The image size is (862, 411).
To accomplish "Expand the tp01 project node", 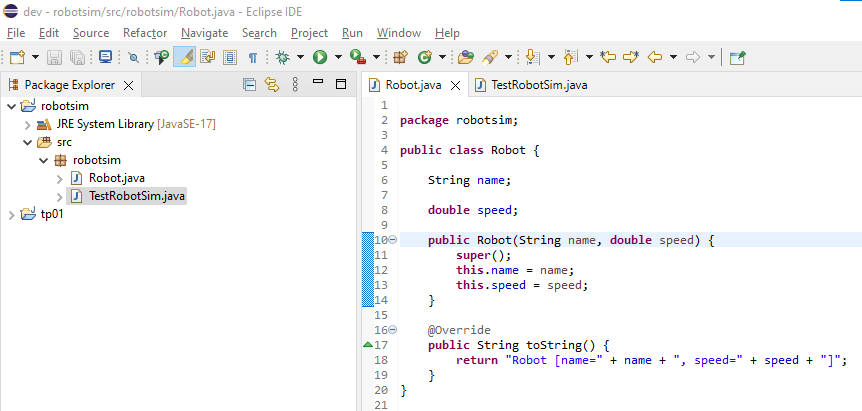I will [11, 214].
